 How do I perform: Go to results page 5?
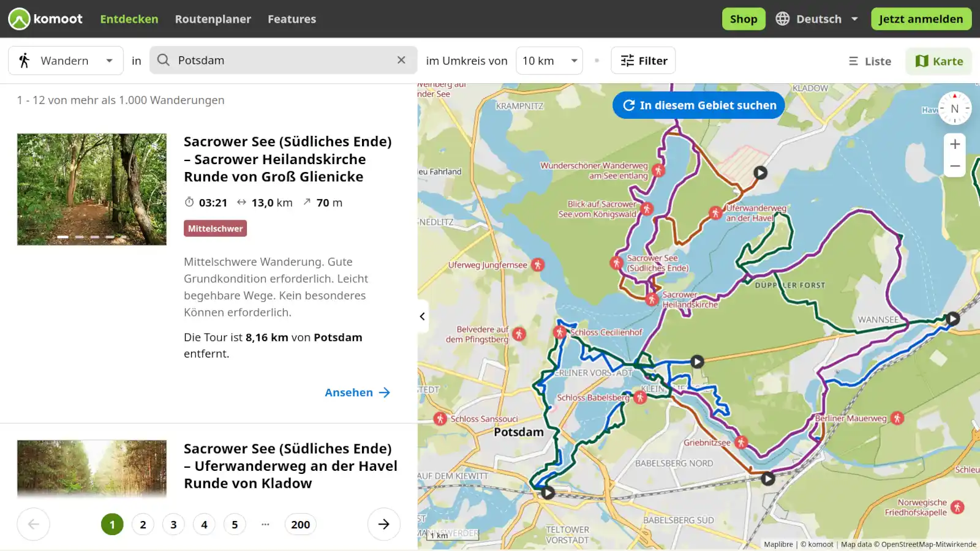coord(235,524)
